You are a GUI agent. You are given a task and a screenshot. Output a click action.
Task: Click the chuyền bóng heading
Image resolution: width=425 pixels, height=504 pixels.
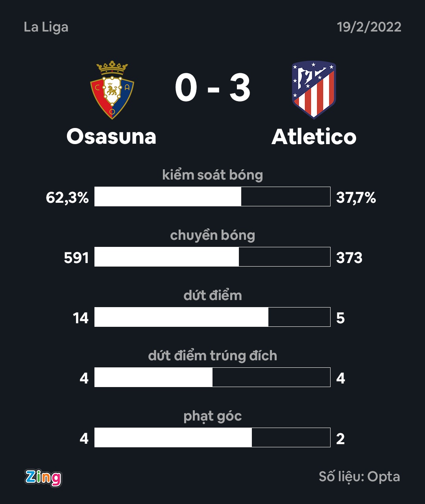click(213, 235)
